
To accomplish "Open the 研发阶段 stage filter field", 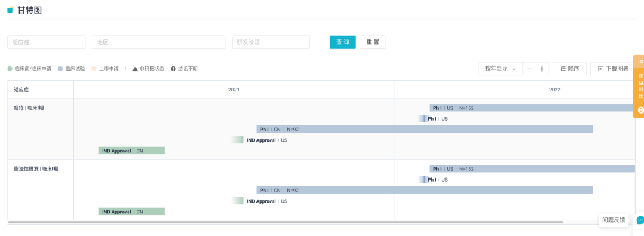I will click(x=271, y=42).
